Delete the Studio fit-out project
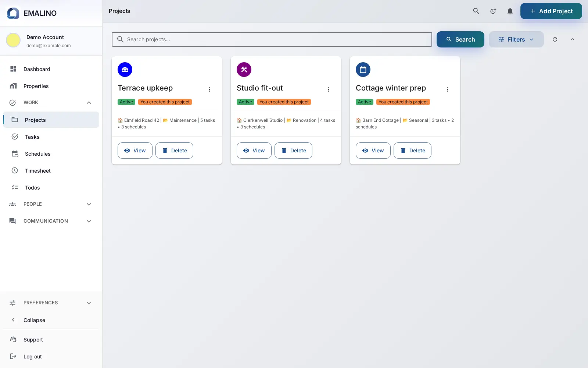The height and width of the screenshot is (368, 588). [x=293, y=151]
